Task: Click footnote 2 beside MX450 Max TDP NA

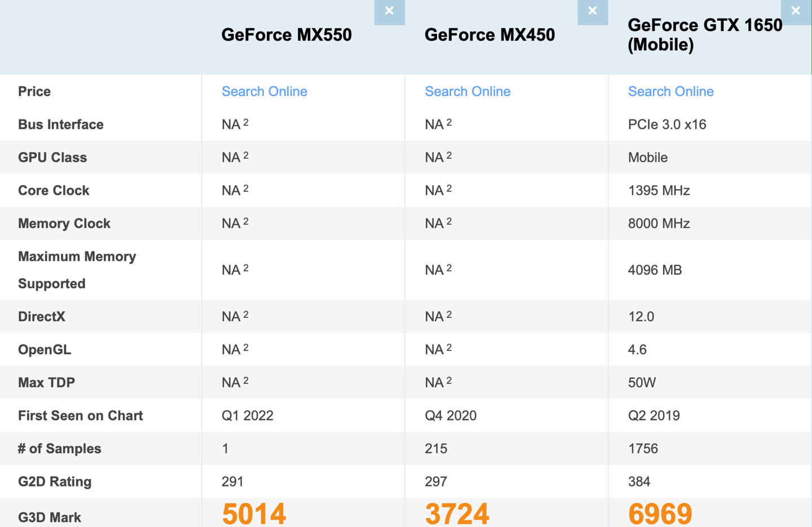Action: click(449, 379)
